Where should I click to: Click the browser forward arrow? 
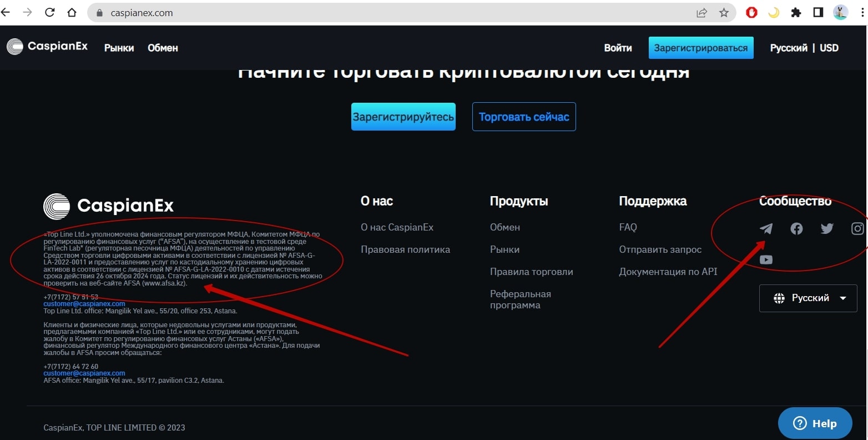pos(27,12)
